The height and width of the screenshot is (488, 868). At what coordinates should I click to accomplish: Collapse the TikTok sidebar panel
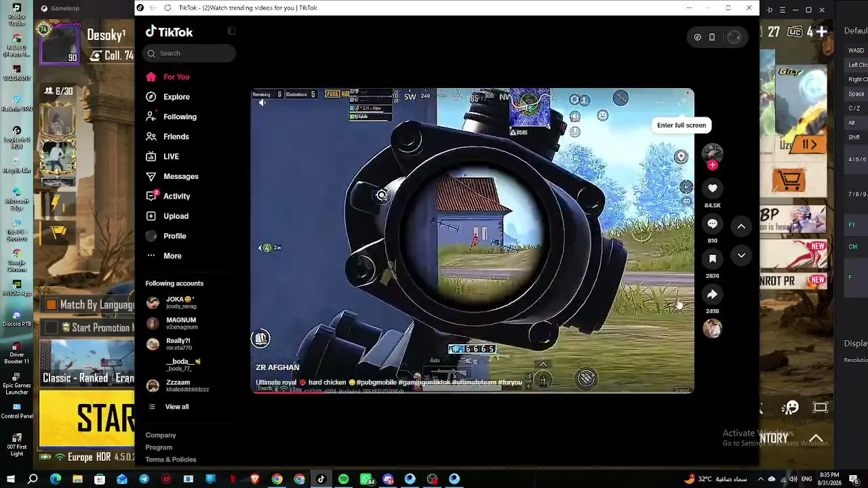click(231, 31)
